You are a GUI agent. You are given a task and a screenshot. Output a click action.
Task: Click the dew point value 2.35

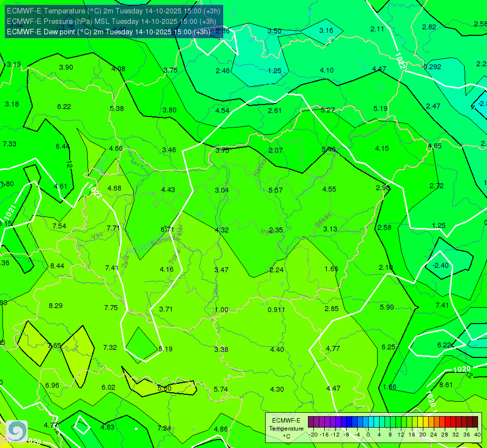(276, 230)
